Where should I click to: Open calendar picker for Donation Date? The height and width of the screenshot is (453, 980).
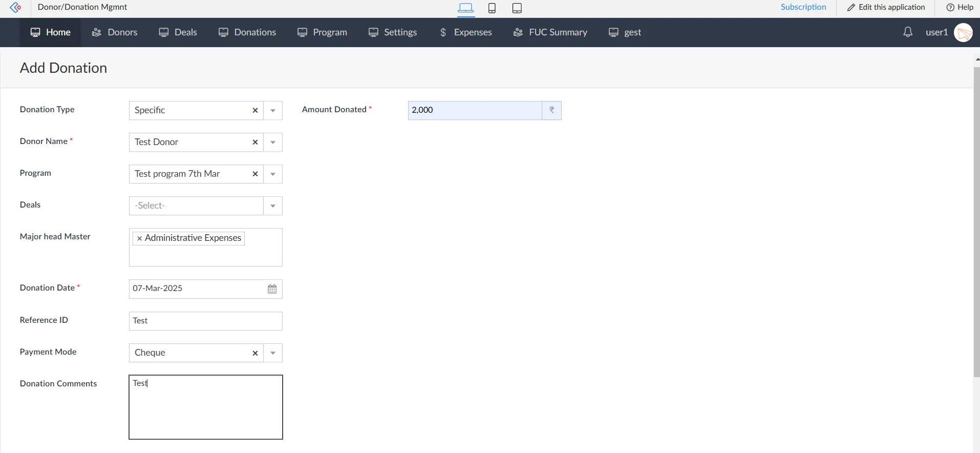point(272,289)
